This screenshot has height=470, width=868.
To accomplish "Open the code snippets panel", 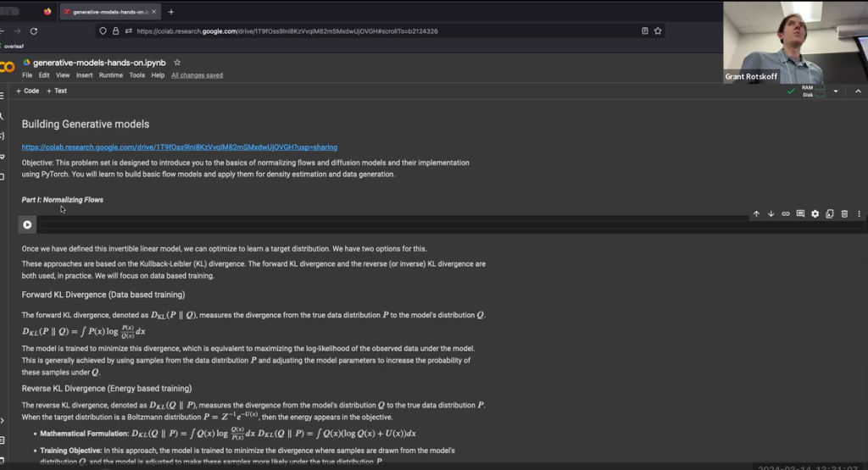I will [x=3, y=421].
